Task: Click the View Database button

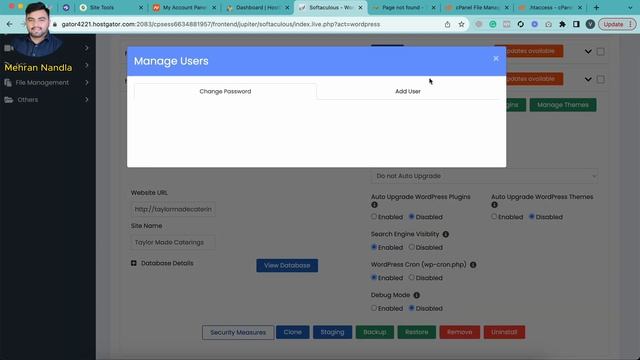Action: (x=287, y=266)
